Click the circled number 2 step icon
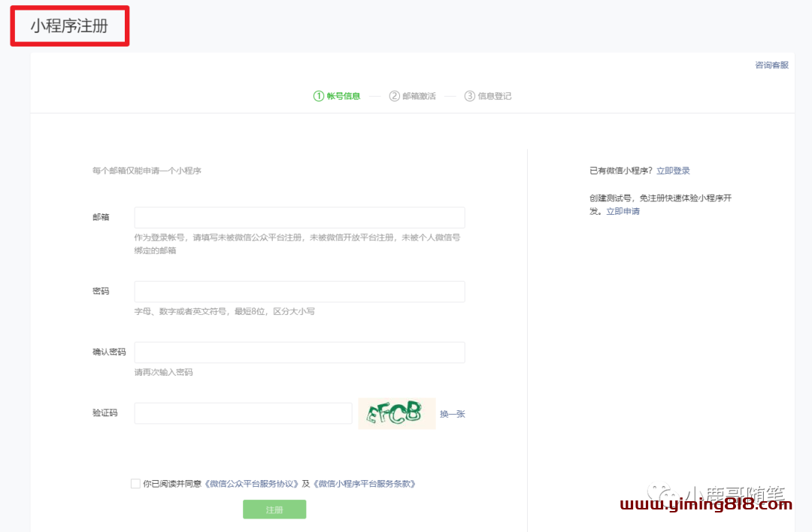Image resolution: width=812 pixels, height=532 pixels. (395, 96)
